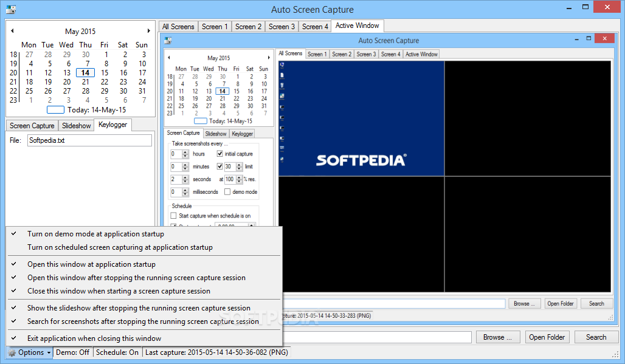Select May 21 in the main calendar
The width and height of the screenshot is (625, 364).
85,81
